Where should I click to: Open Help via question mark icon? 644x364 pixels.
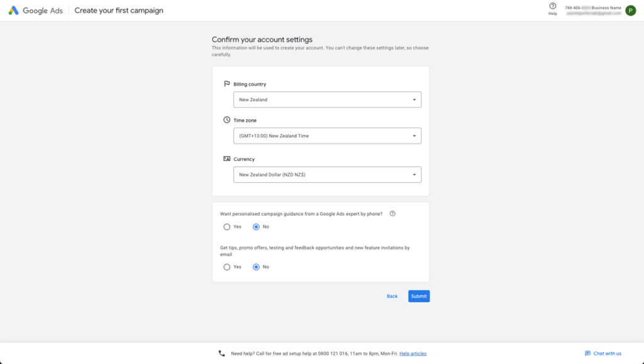[x=553, y=6]
